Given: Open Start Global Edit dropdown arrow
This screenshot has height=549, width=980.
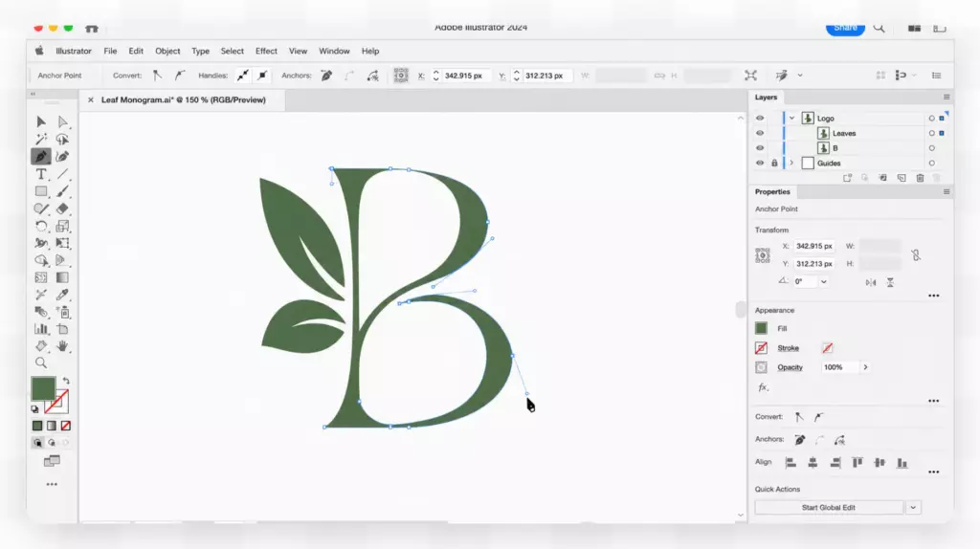Looking at the screenshot, I should pyautogui.click(x=913, y=508).
